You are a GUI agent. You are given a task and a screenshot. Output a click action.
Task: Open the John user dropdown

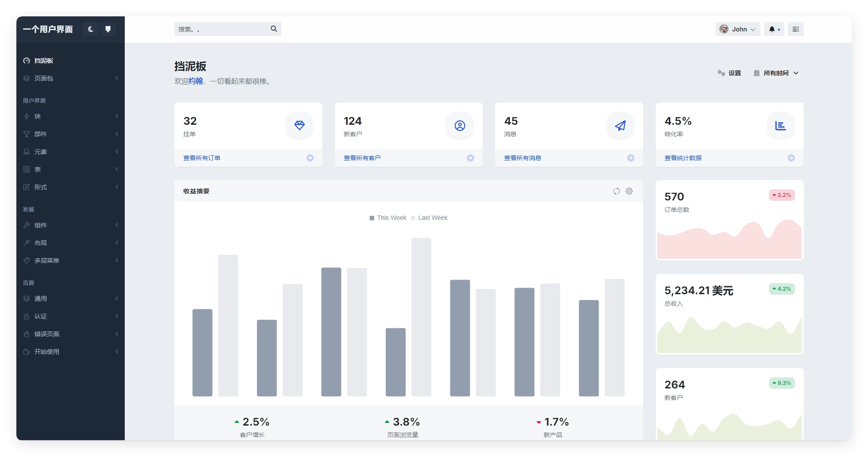click(737, 29)
